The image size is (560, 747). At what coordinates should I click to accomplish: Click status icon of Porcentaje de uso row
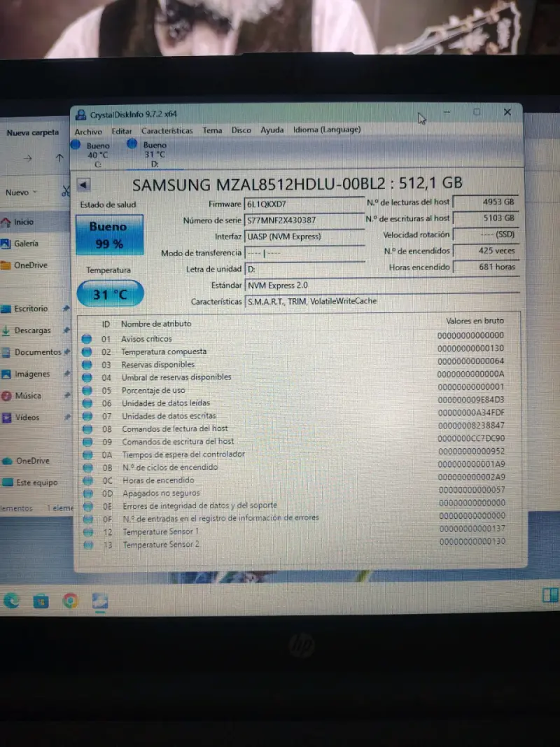click(x=87, y=391)
